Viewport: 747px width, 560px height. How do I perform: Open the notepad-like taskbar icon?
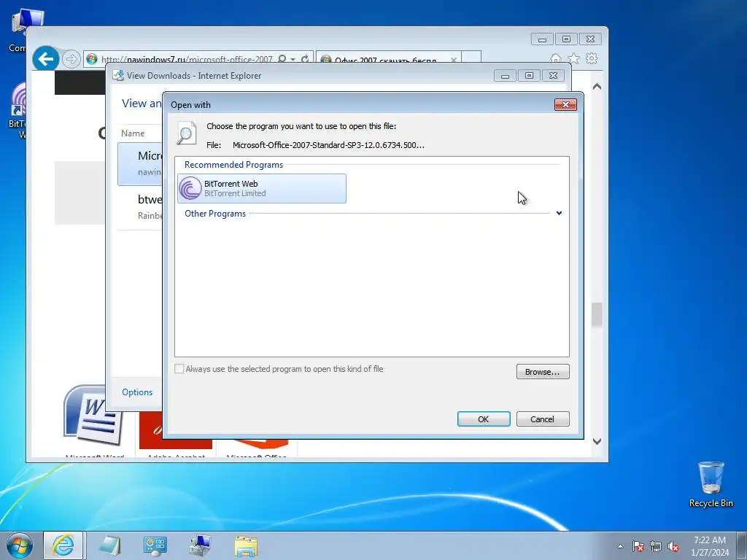tap(109, 546)
